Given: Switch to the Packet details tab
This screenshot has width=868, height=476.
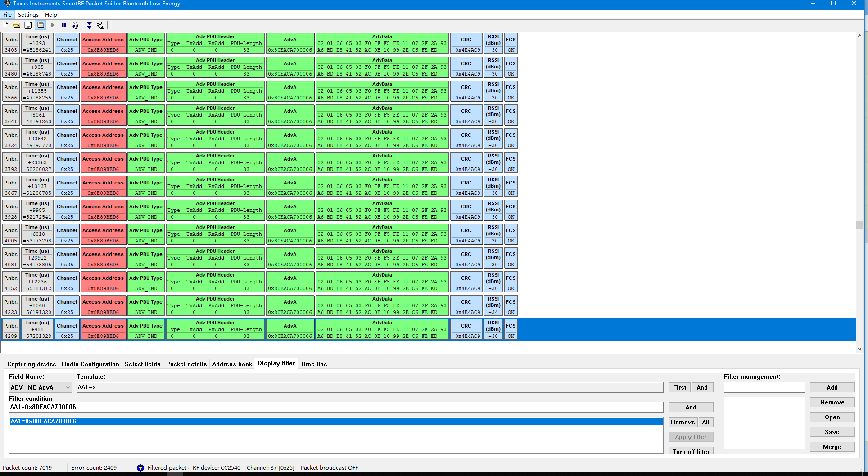Looking at the screenshot, I should coord(186,364).
